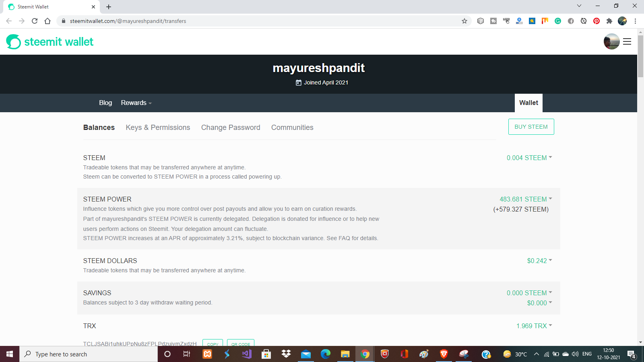The image size is (644, 362).
Task: Open the Windows Start menu
Action: click(10, 354)
